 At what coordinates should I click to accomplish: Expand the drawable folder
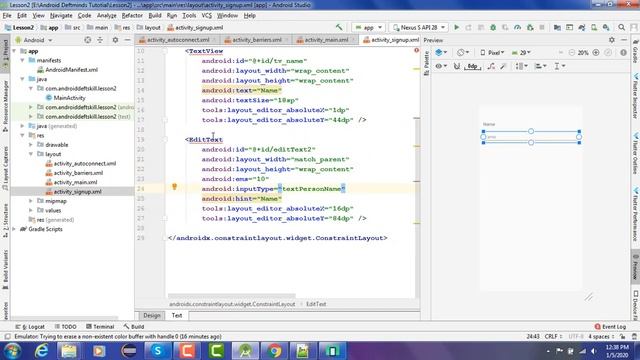[31, 144]
